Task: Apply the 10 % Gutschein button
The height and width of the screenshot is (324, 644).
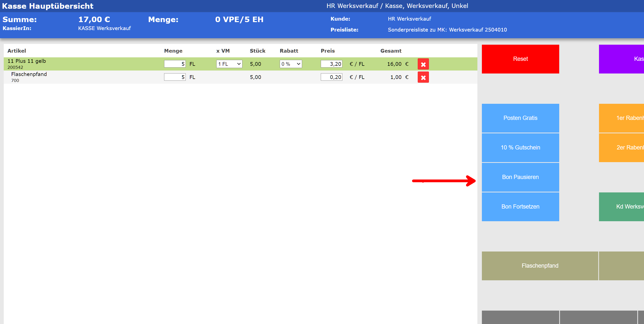Action: tap(520, 147)
